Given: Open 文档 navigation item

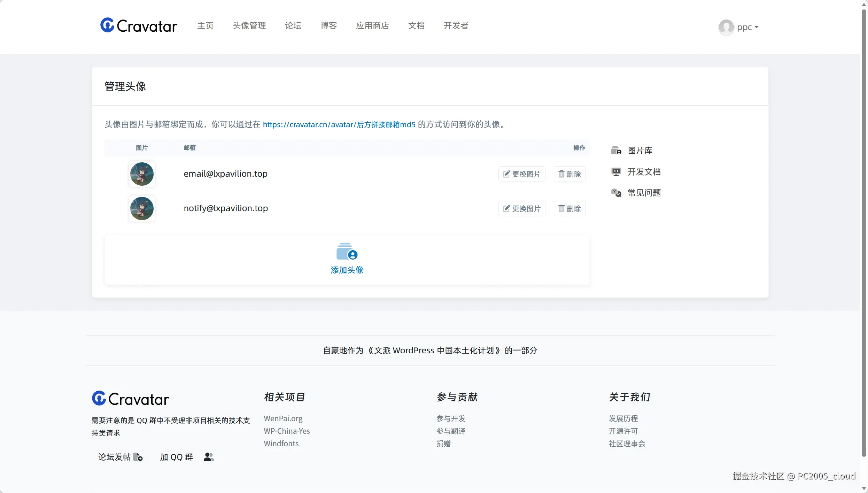Looking at the screenshot, I should click(416, 25).
